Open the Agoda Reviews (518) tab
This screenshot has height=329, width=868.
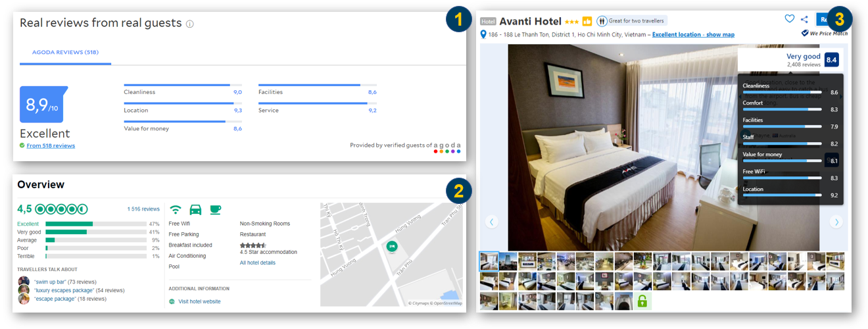click(x=65, y=52)
